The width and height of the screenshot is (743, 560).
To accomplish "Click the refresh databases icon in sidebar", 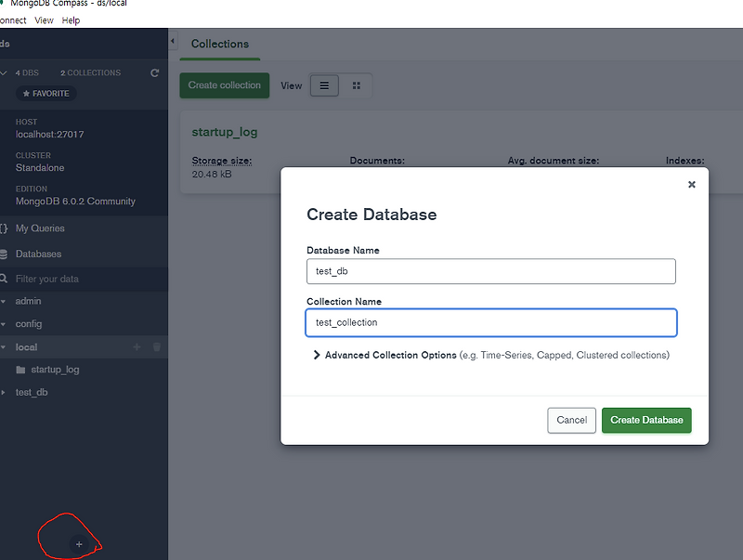I will pos(154,73).
